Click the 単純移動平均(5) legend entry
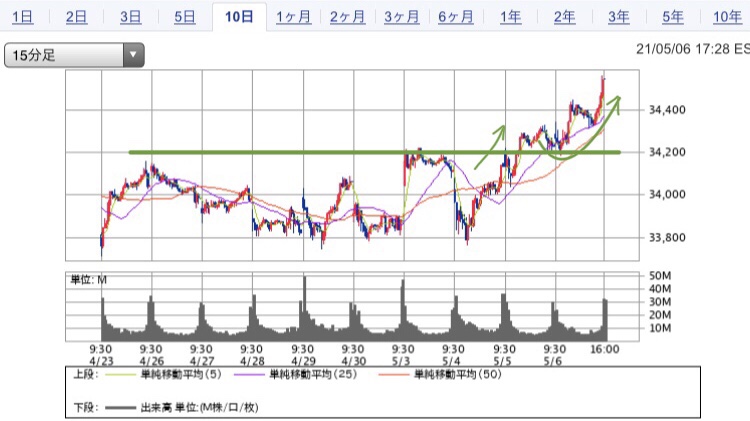 [x=181, y=374]
